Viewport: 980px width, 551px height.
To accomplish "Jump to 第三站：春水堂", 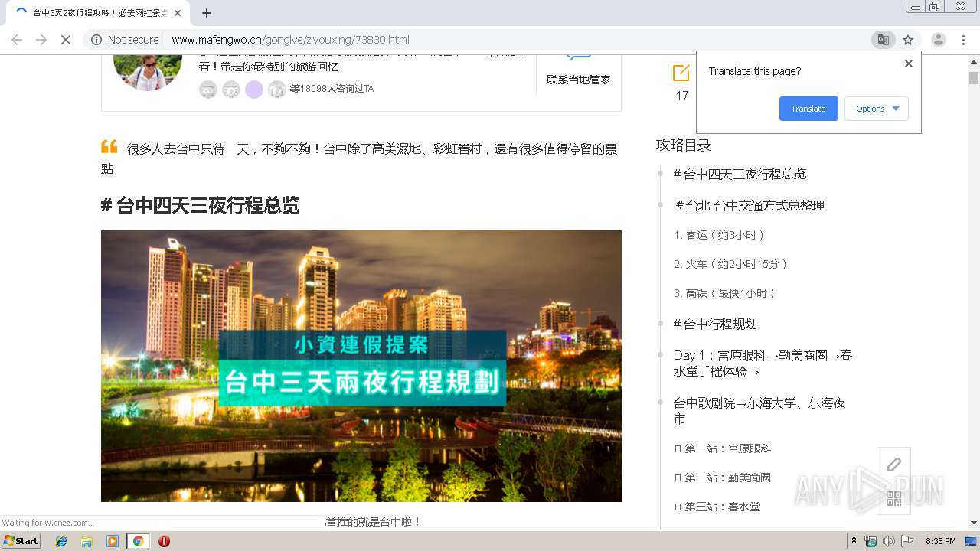I will 717,507.
